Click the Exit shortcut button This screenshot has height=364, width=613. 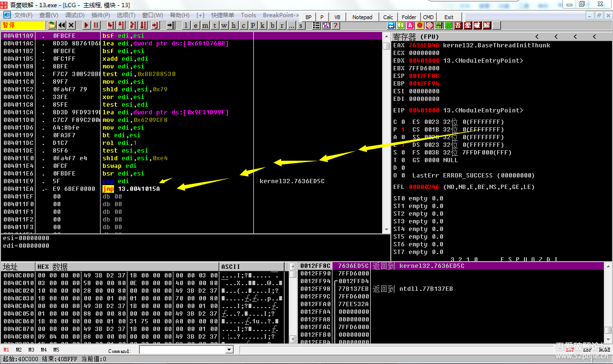click(449, 17)
